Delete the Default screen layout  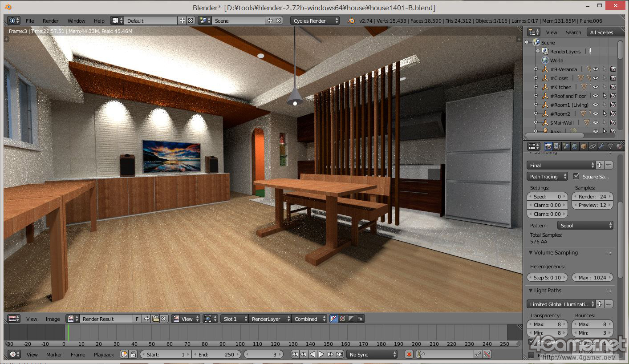[x=191, y=20]
